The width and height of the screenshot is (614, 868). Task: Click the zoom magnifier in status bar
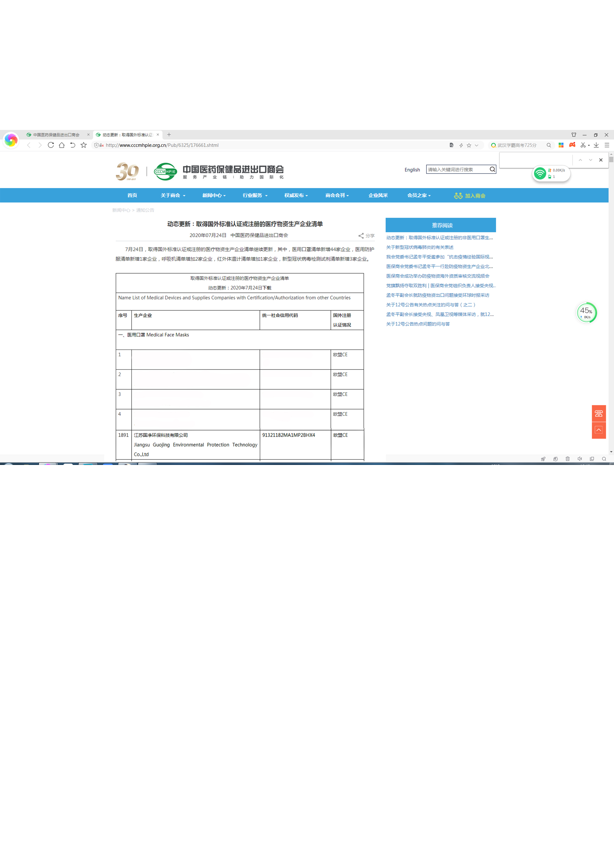pyautogui.click(x=604, y=459)
